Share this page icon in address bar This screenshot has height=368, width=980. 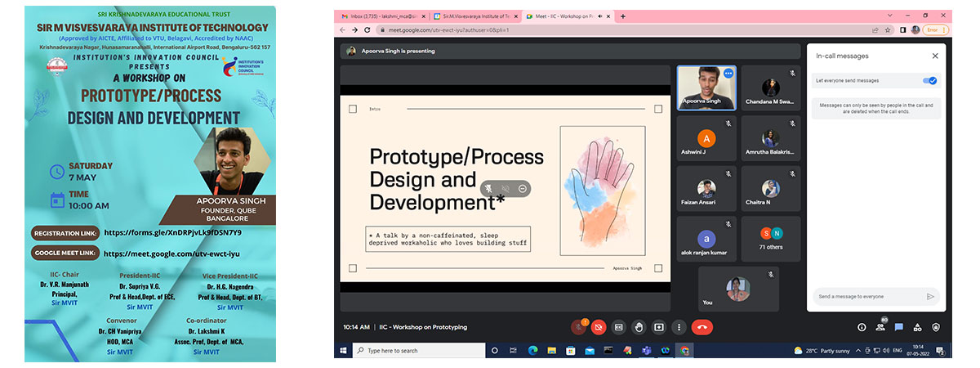coord(877,30)
